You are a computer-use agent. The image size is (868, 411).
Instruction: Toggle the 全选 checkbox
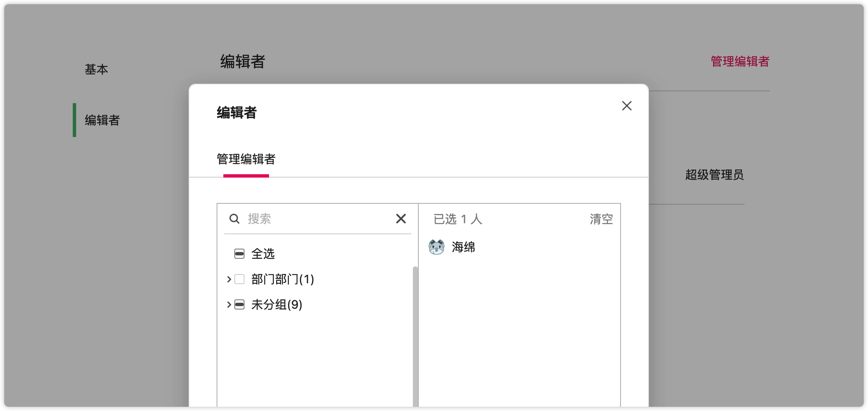[239, 254]
